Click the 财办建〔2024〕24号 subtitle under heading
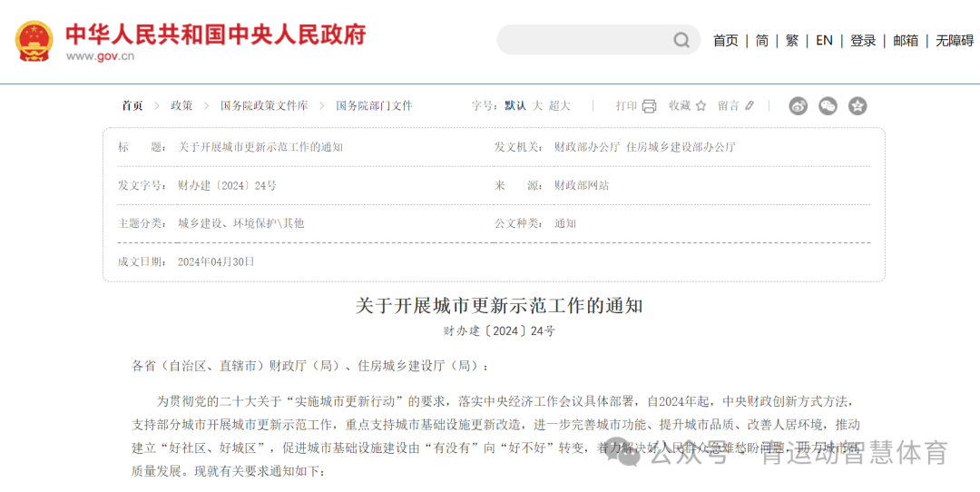980x492 pixels. [x=499, y=331]
